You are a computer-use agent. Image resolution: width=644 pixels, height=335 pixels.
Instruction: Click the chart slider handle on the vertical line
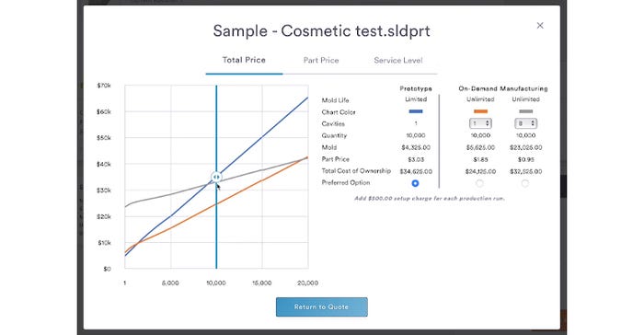[x=216, y=177]
